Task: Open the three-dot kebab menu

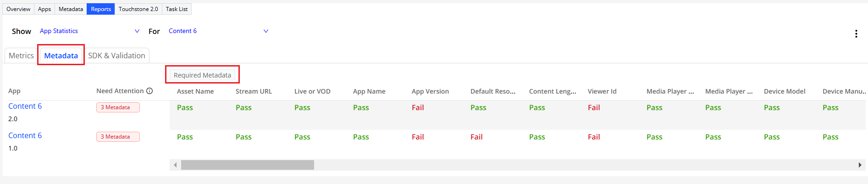Action: pos(856,33)
